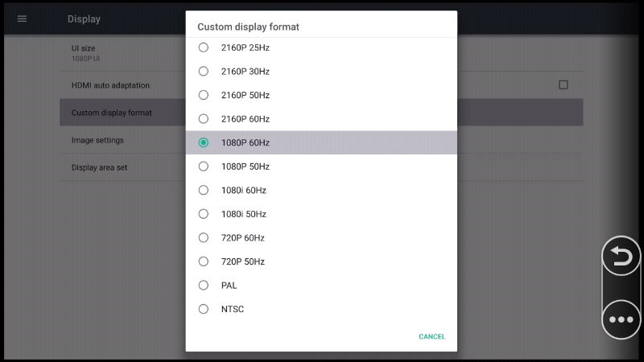This screenshot has width=644, height=362.
Task: Pick the 720P 50Hz option
Action: [x=204, y=261]
